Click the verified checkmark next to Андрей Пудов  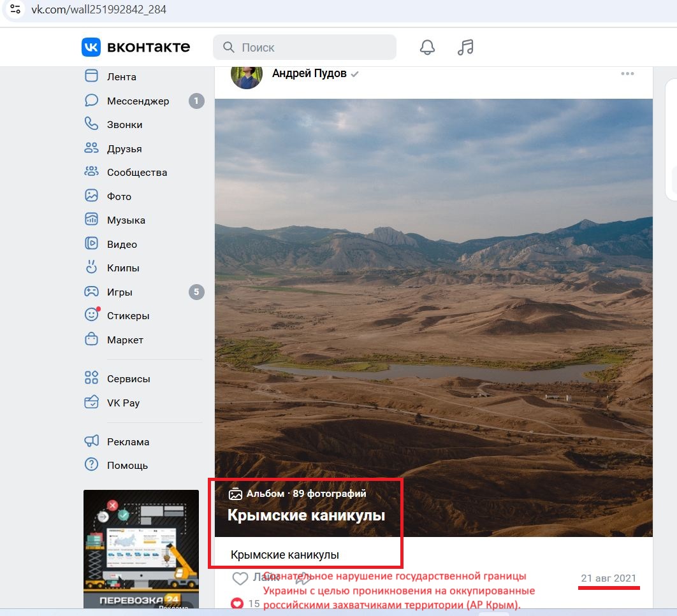tap(355, 74)
